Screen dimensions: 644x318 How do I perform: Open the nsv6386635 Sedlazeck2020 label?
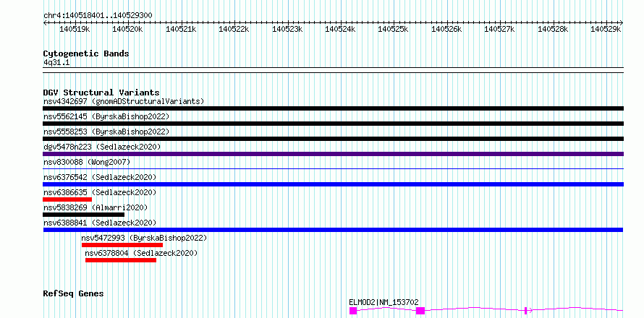100,192
